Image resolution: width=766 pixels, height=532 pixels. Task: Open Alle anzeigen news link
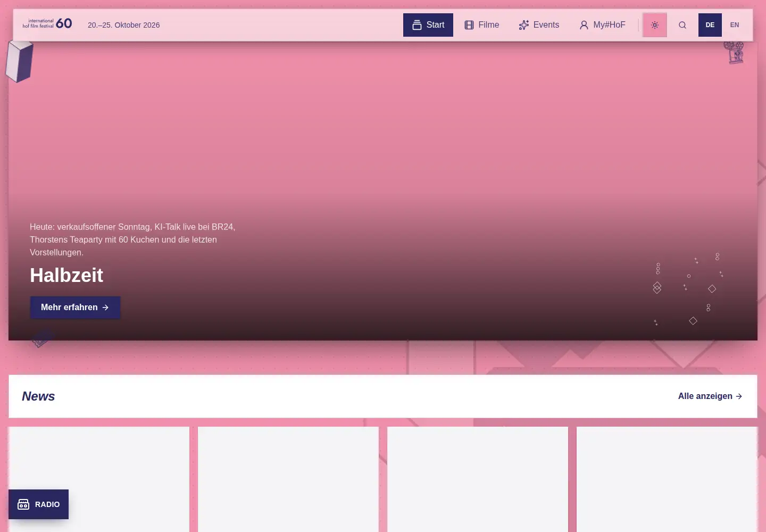click(710, 396)
